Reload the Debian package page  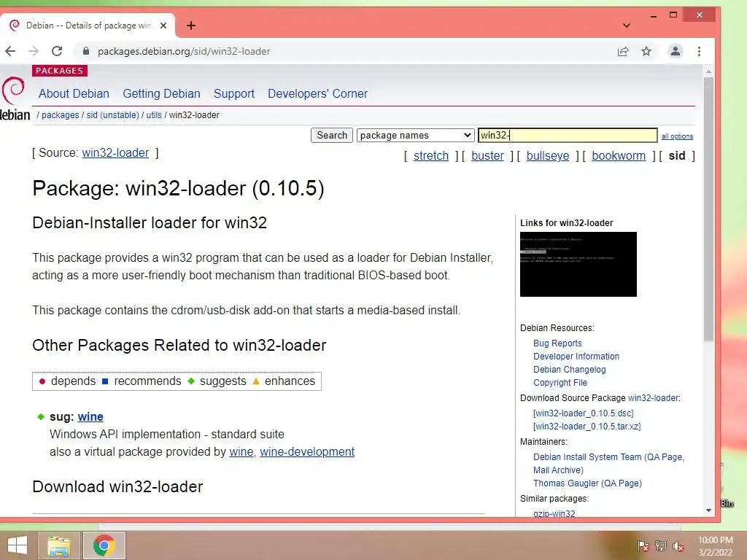tap(57, 51)
